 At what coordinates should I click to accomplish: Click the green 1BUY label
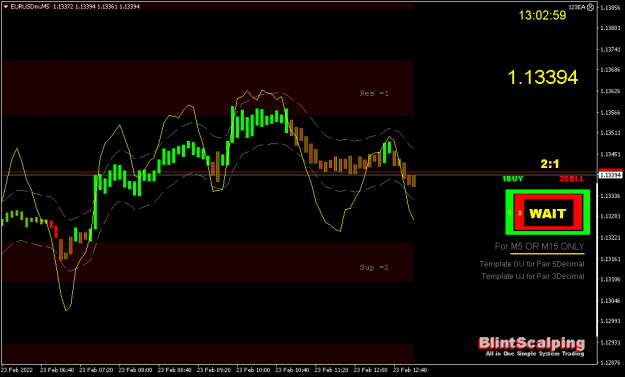513,179
